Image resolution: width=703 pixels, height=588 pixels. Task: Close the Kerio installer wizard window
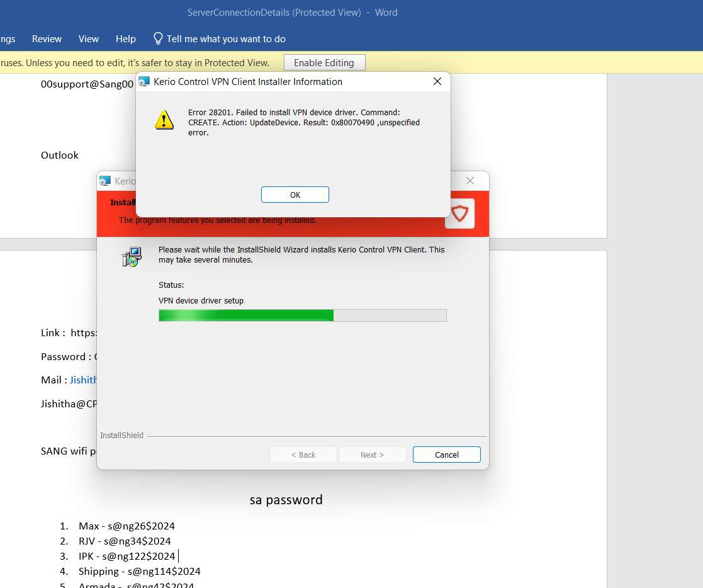[x=470, y=181]
